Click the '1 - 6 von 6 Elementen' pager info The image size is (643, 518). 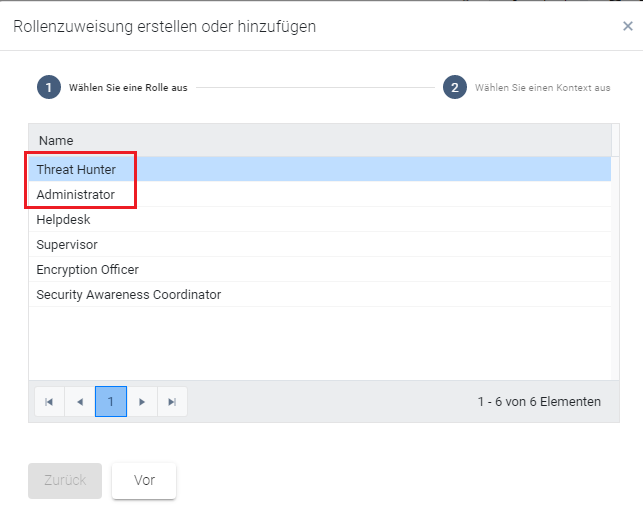pyautogui.click(x=539, y=402)
